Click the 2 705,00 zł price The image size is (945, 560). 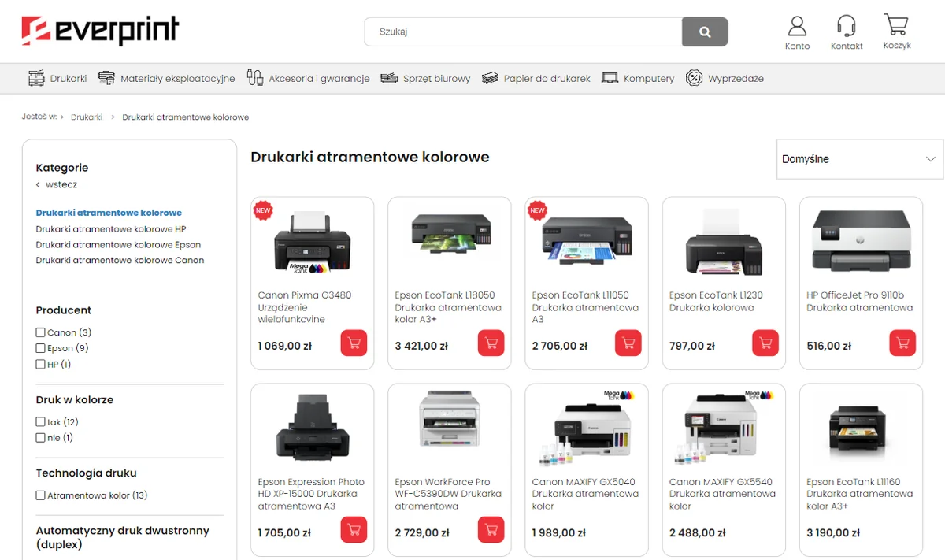(560, 346)
